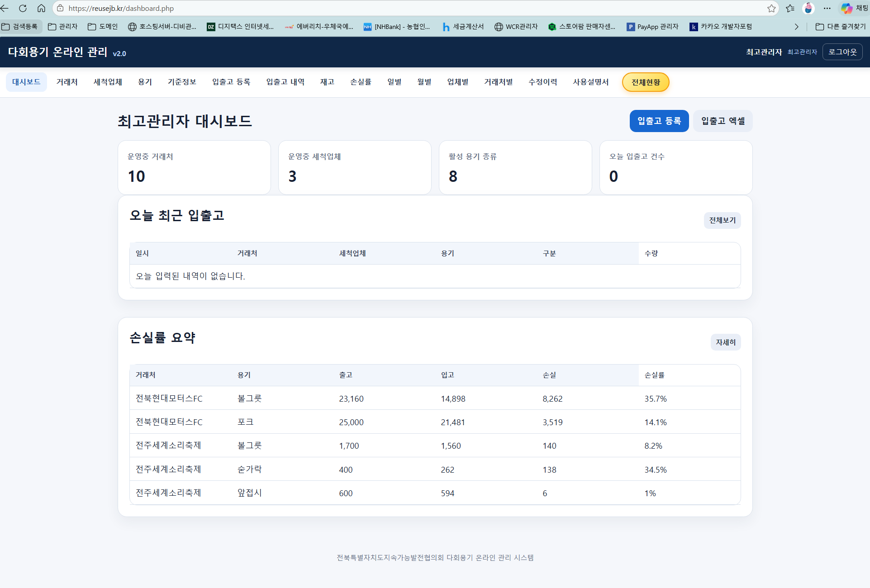Viewport: 870px width, 588px height.
Task: Open the 세척업체 menu
Action: click(x=108, y=82)
